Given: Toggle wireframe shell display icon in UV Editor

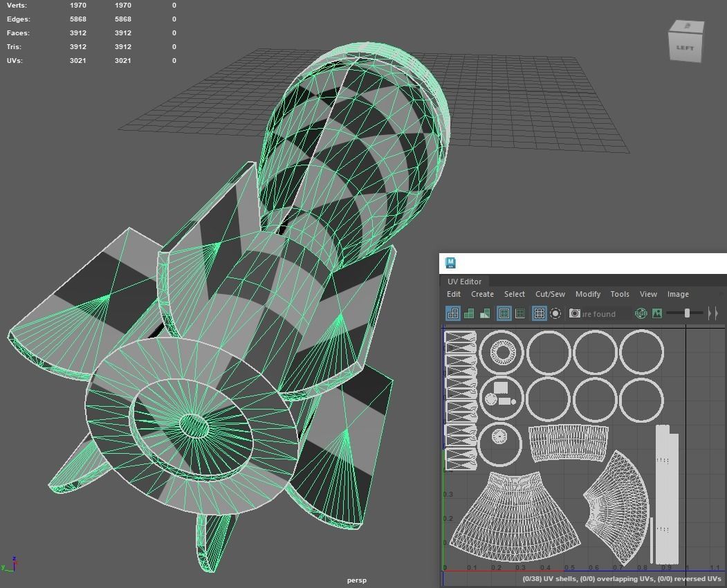Looking at the screenshot, I should 453,313.
